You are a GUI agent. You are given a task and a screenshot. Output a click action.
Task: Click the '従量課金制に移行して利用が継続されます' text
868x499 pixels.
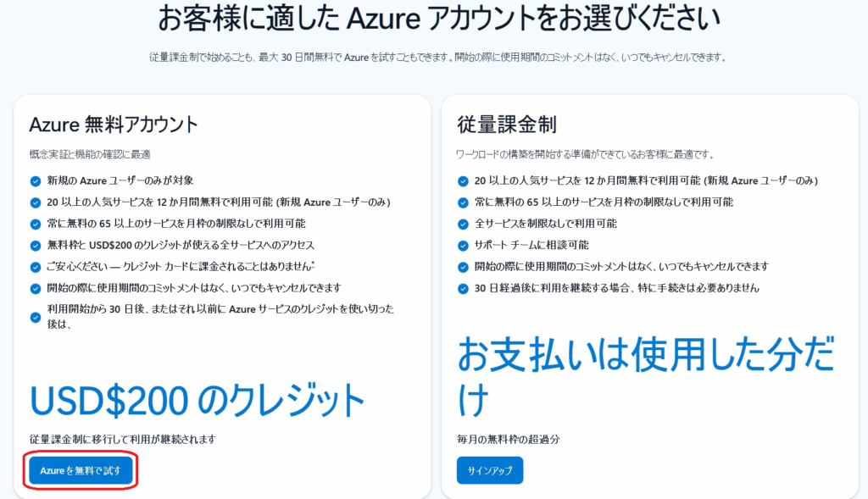click(x=122, y=439)
